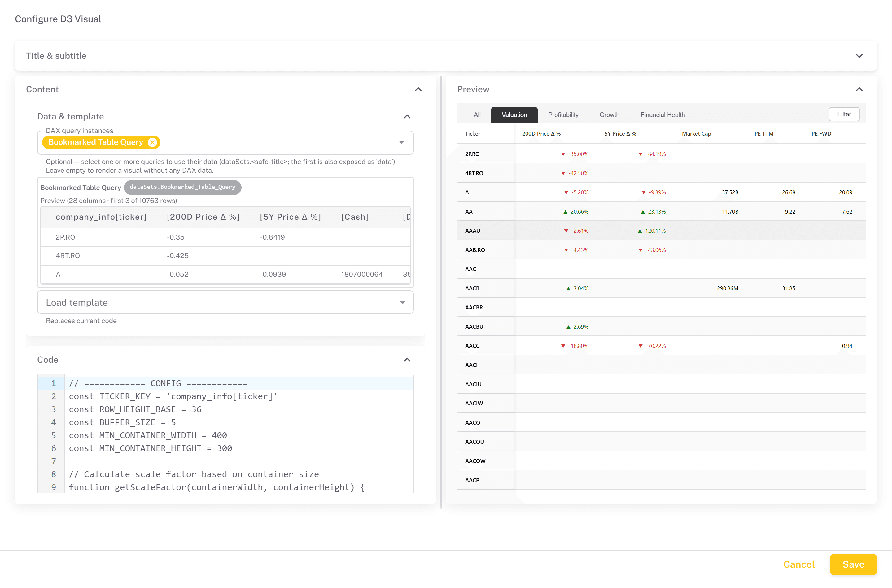Click line number 9 in code gutter
This screenshot has height=588, width=892.
(54, 487)
